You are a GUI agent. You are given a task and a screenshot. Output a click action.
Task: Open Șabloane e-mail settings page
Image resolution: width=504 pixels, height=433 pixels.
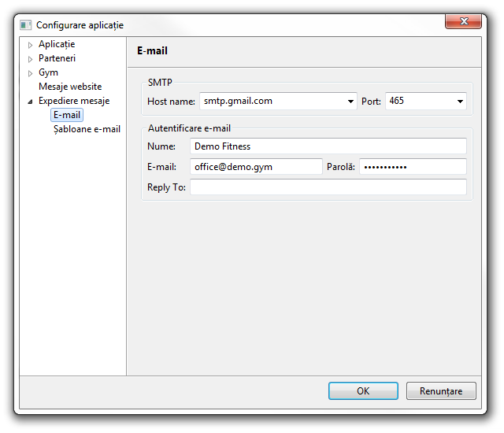[87, 129]
